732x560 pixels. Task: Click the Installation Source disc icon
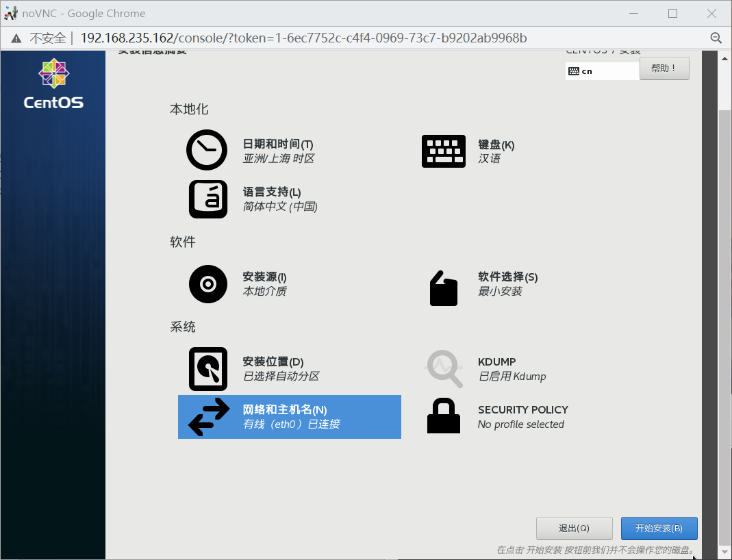click(208, 283)
